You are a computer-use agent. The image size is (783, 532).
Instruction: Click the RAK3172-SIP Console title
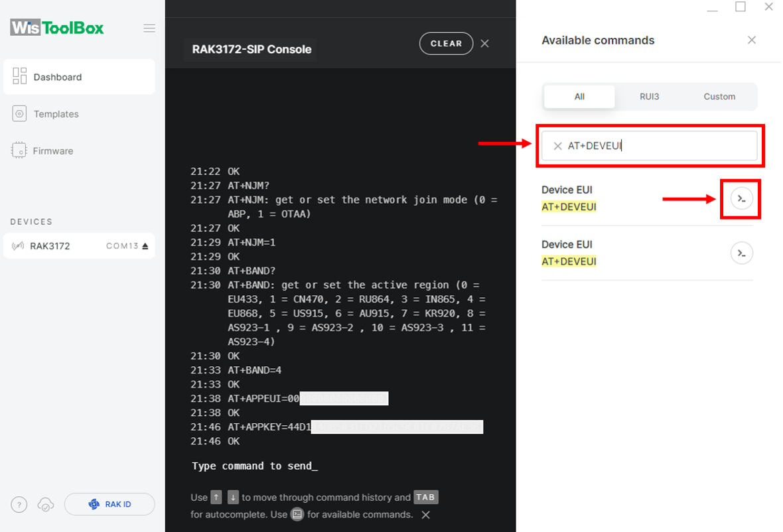point(251,49)
